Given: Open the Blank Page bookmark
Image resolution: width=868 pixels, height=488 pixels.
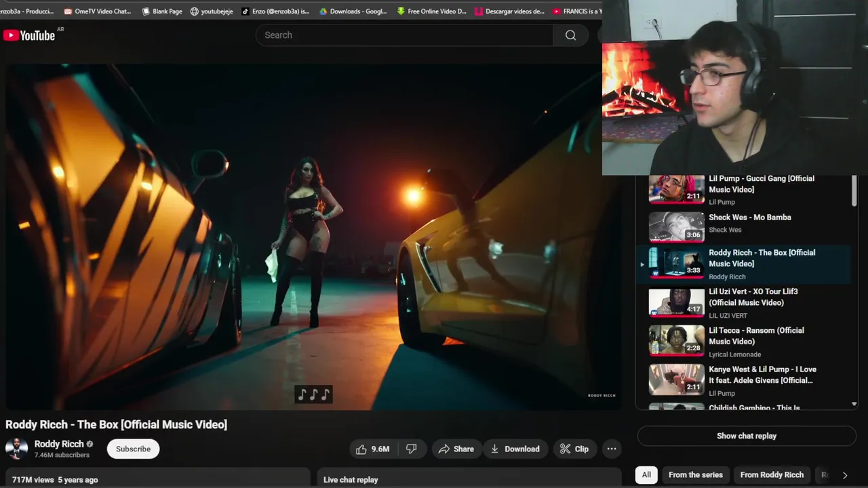Looking at the screenshot, I should 162,12.
